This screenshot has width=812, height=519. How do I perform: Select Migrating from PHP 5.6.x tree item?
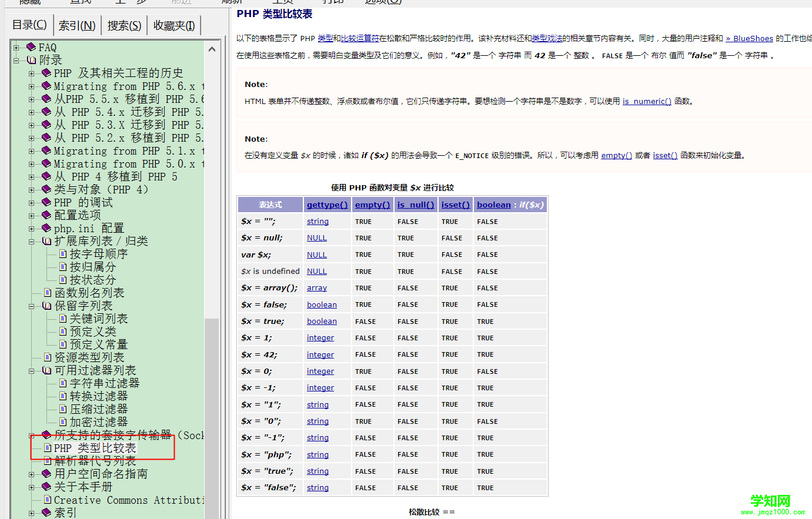click(x=129, y=86)
